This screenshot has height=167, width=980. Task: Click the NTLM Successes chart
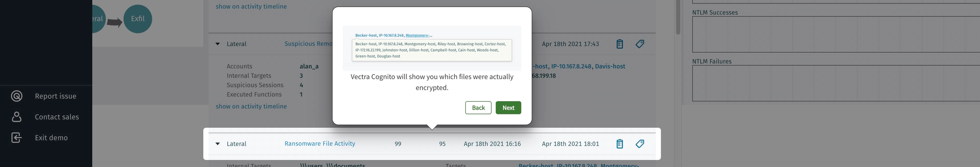pyautogui.click(x=836, y=34)
